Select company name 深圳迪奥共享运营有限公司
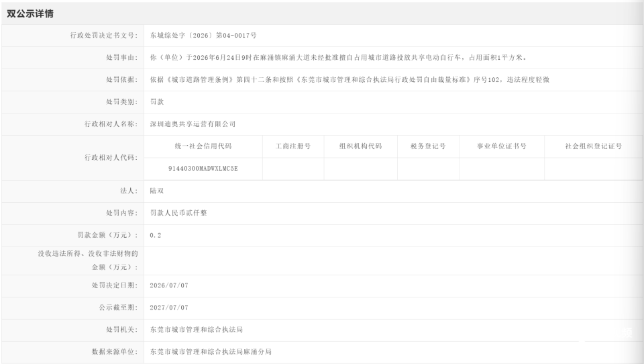 point(193,124)
